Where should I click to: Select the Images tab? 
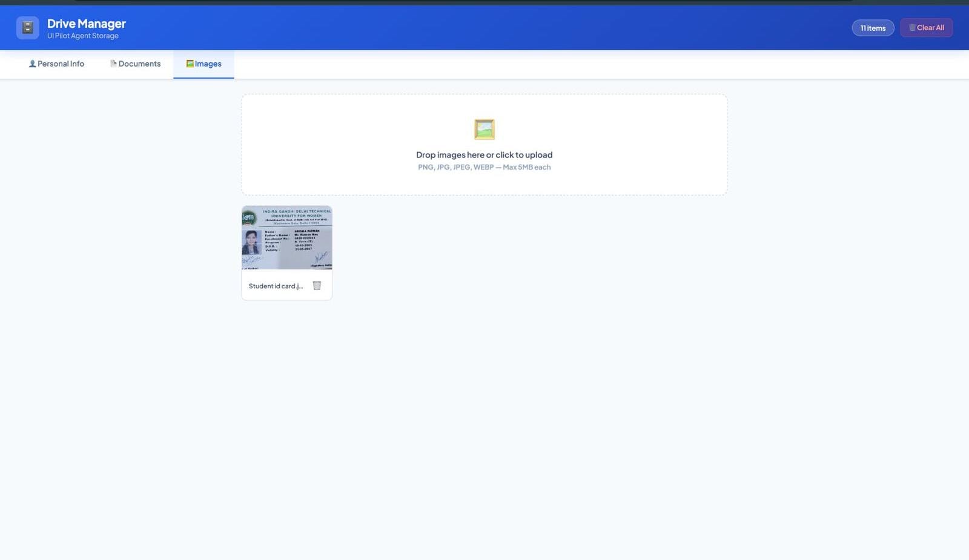coord(203,64)
